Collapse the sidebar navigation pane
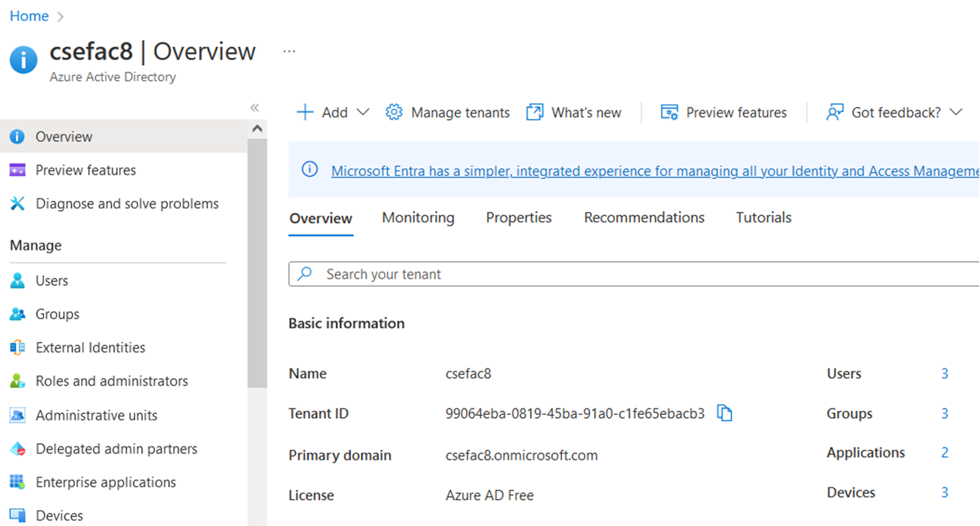 [x=254, y=108]
